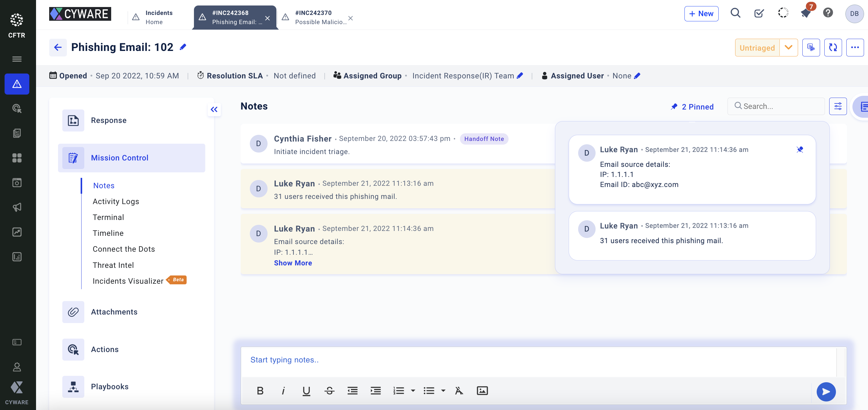Expand the Untriaged status dropdown
The height and width of the screenshot is (410, 868).
[788, 48]
